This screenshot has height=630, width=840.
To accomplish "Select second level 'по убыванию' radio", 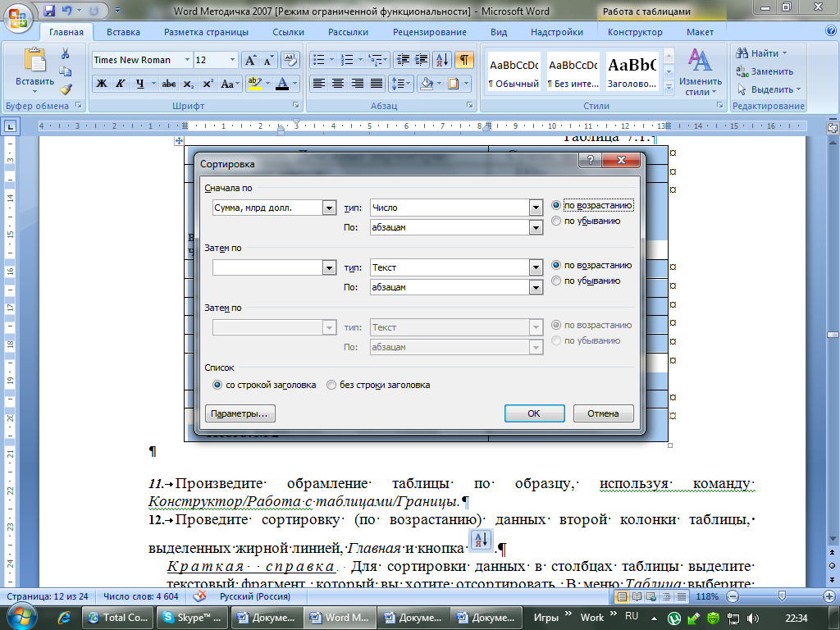I will tap(556, 281).
